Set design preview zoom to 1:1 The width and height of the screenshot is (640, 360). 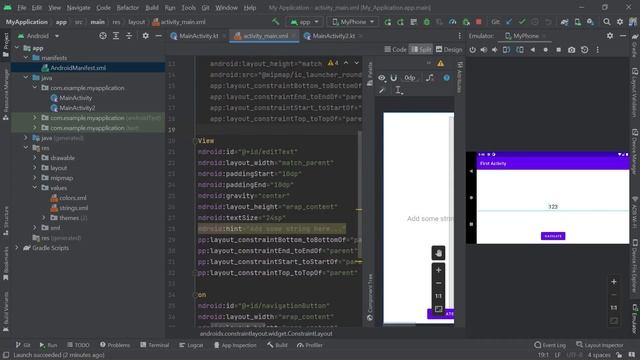(438, 296)
